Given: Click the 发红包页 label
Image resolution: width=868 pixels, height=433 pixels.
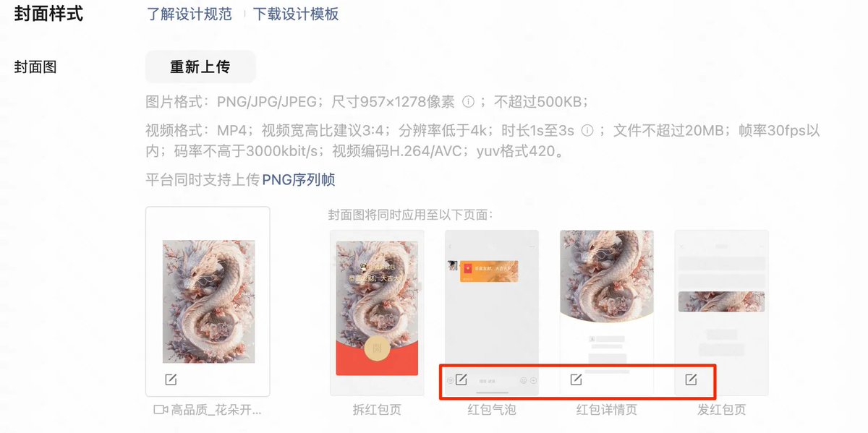Looking at the screenshot, I should tap(722, 410).
